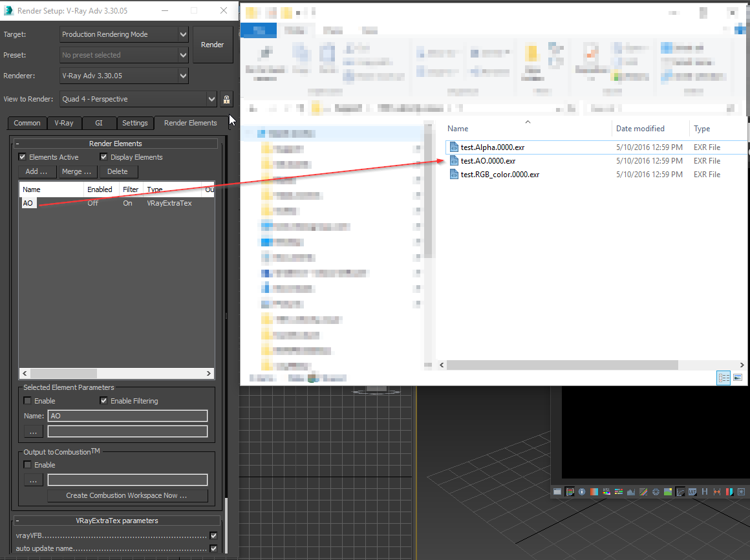Click the Render button
Image resolution: width=750 pixels, height=560 pixels.
(212, 45)
